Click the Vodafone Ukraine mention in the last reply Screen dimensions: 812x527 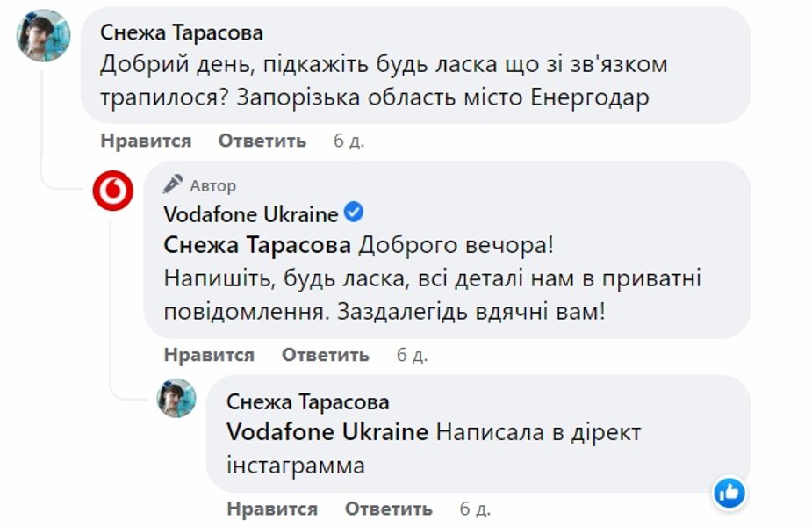(327, 432)
